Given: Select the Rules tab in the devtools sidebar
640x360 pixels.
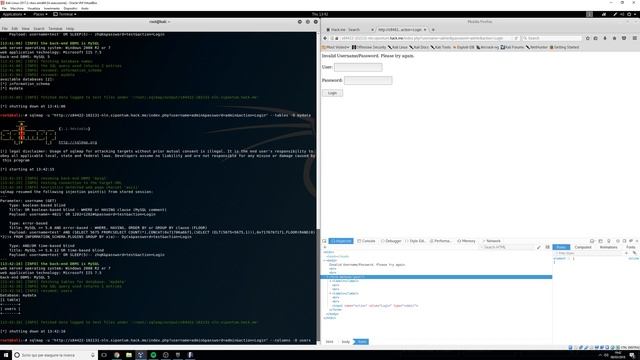Looking at the screenshot, I should coord(561,247).
